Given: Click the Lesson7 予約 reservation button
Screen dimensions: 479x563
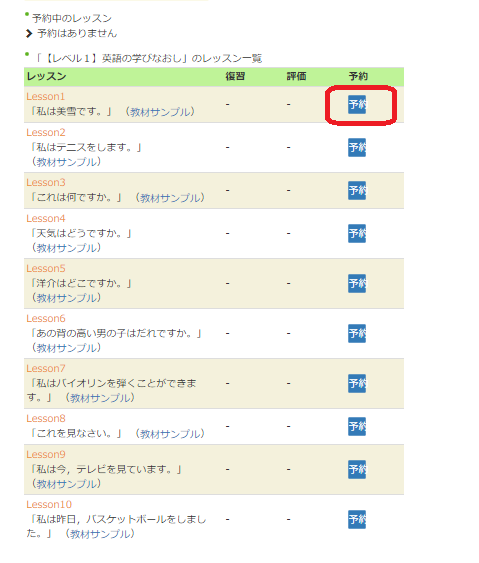Looking at the screenshot, I should pyautogui.click(x=357, y=383).
